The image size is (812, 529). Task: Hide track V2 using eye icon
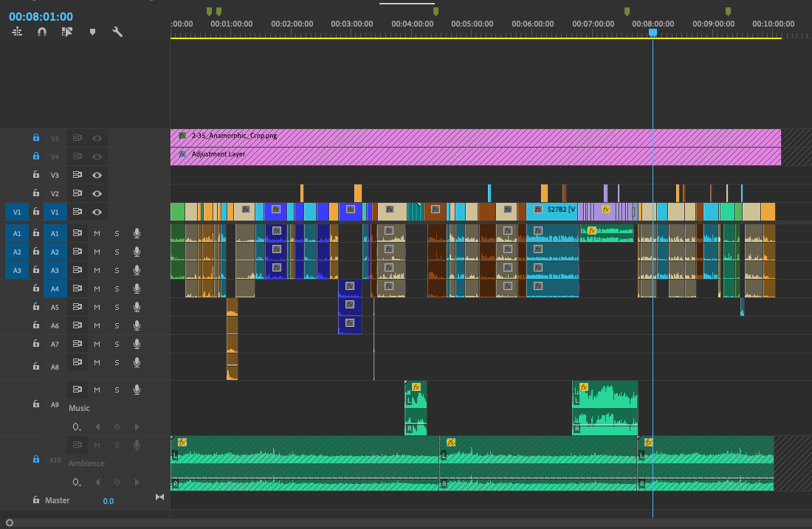(97, 193)
